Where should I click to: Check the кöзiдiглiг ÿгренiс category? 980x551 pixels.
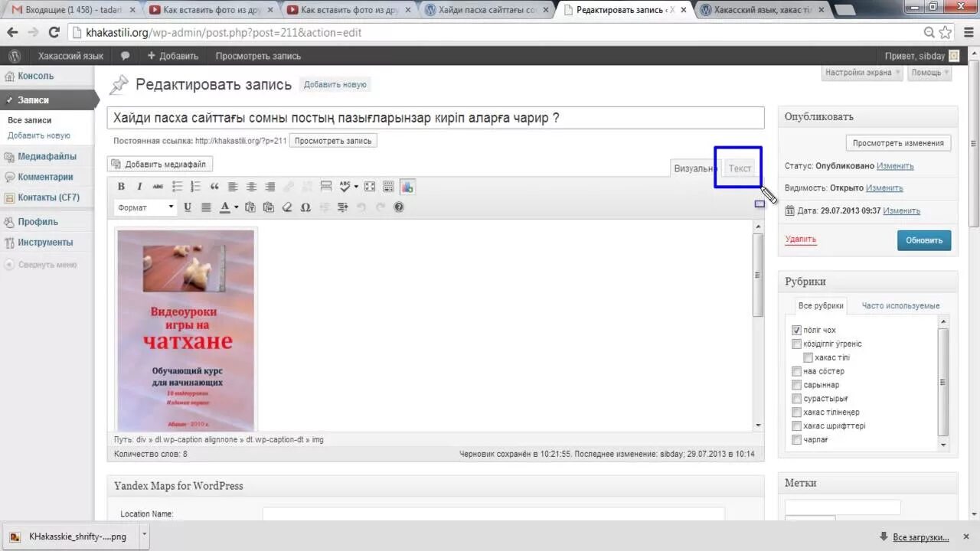point(797,344)
